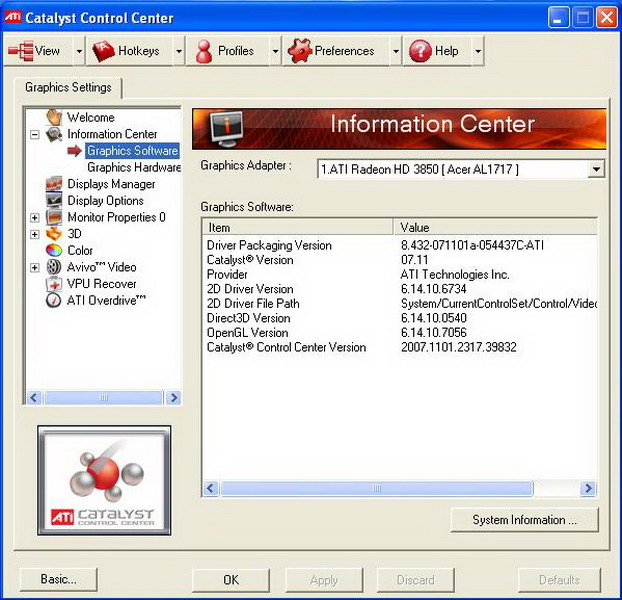The image size is (622, 600).
Task: Click the Value column header
Action: [495, 228]
